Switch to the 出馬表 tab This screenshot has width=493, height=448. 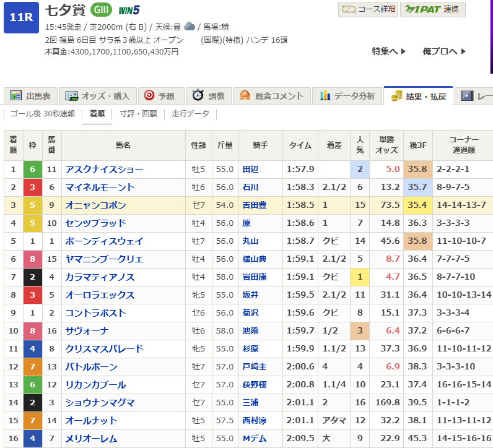point(30,96)
